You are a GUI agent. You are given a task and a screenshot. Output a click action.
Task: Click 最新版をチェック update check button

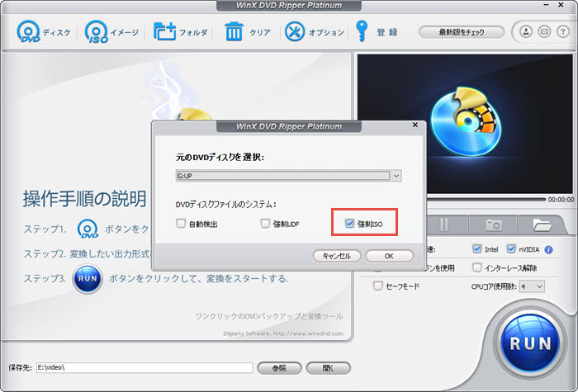pos(462,32)
